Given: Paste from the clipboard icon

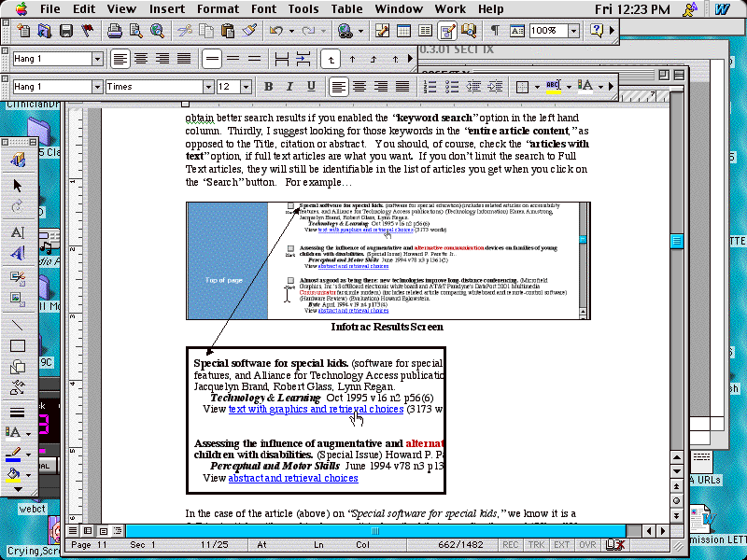Looking at the screenshot, I should (228, 31).
